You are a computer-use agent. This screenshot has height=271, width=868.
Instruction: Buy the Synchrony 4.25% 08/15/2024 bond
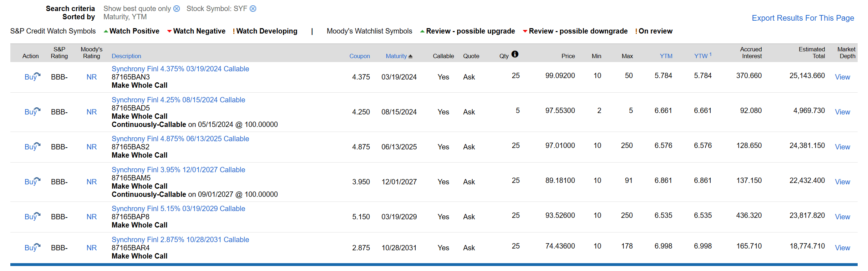pos(32,112)
